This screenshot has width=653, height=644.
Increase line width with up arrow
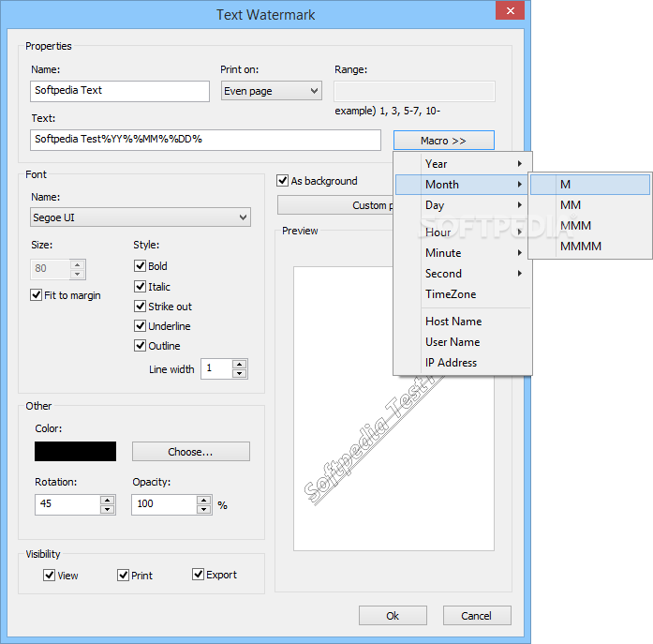240,364
